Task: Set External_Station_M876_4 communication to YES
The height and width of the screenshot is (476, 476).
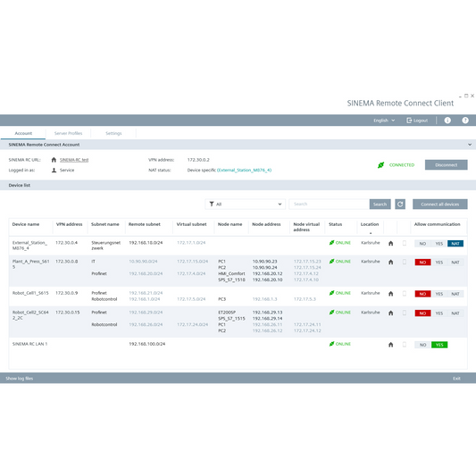Action: (x=439, y=244)
